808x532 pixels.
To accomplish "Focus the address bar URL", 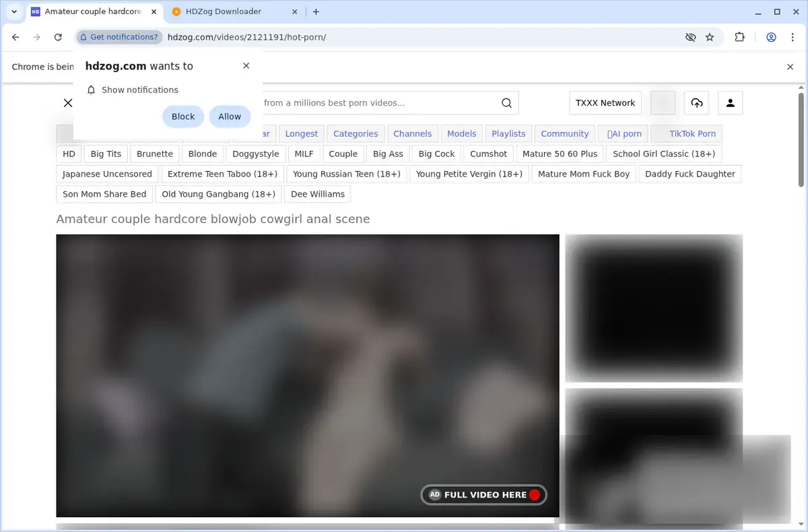I will point(246,37).
